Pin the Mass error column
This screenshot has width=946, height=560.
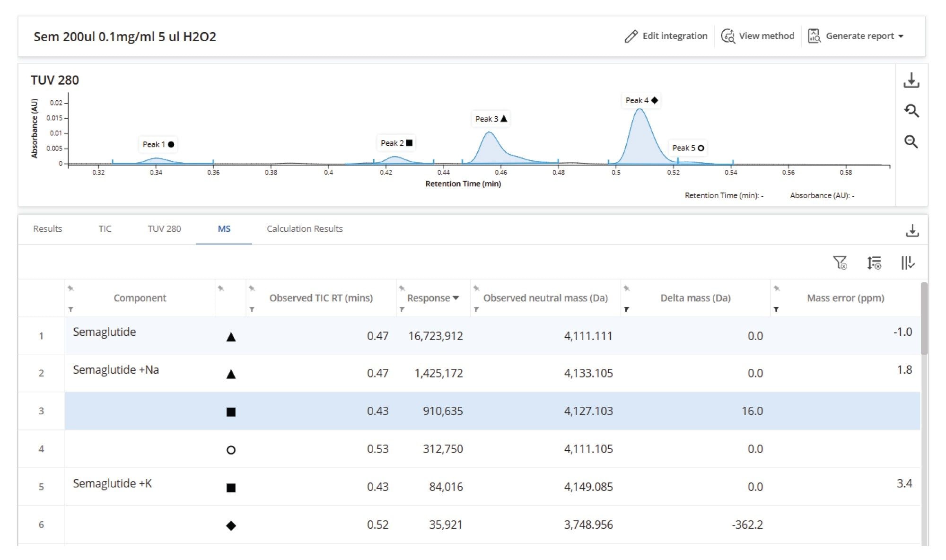tap(776, 289)
